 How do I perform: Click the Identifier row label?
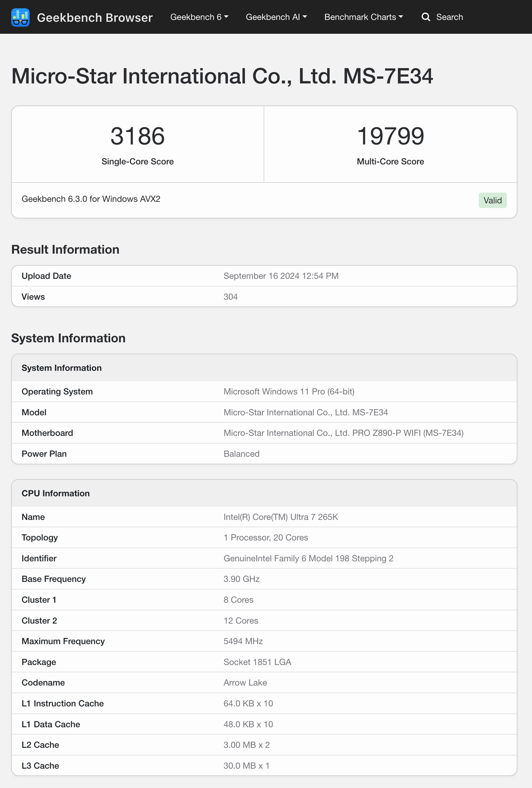click(39, 558)
